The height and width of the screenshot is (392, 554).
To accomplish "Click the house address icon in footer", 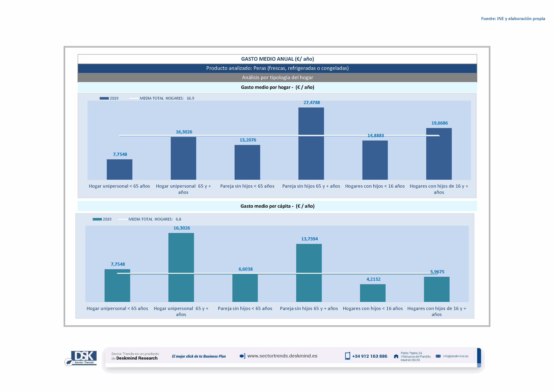I will pyautogui.click(x=396, y=356).
